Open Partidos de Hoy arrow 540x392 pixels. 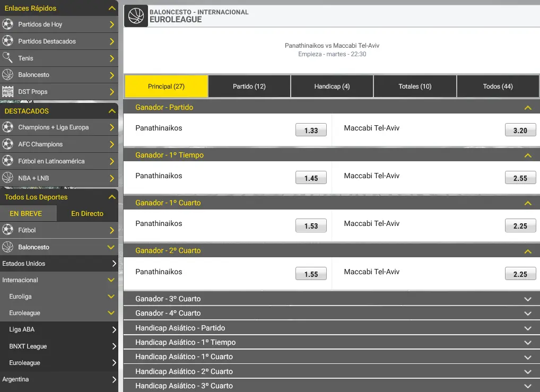pos(111,24)
